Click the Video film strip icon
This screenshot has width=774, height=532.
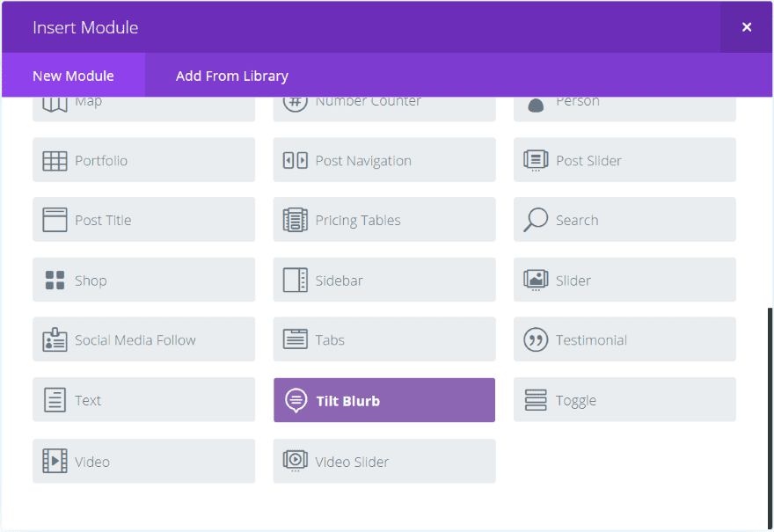[55, 461]
